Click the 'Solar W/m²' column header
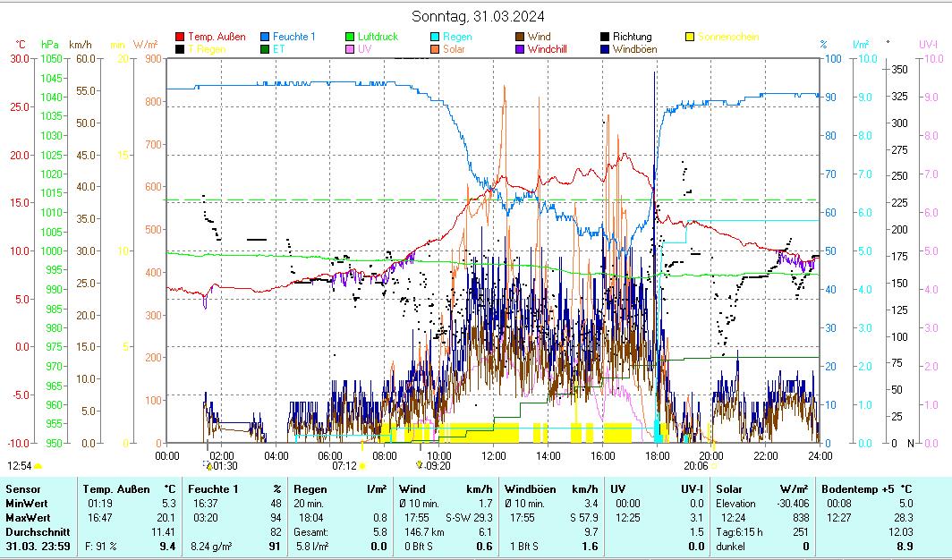 [762, 489]
